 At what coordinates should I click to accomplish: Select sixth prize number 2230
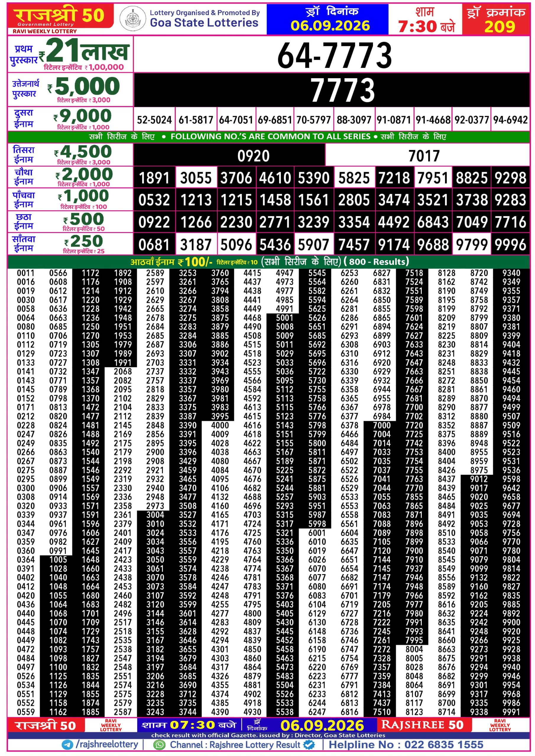coord(236,222)
